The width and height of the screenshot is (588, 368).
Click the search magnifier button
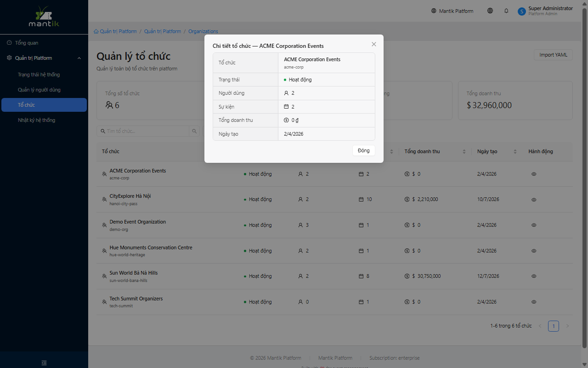(194, 131)
